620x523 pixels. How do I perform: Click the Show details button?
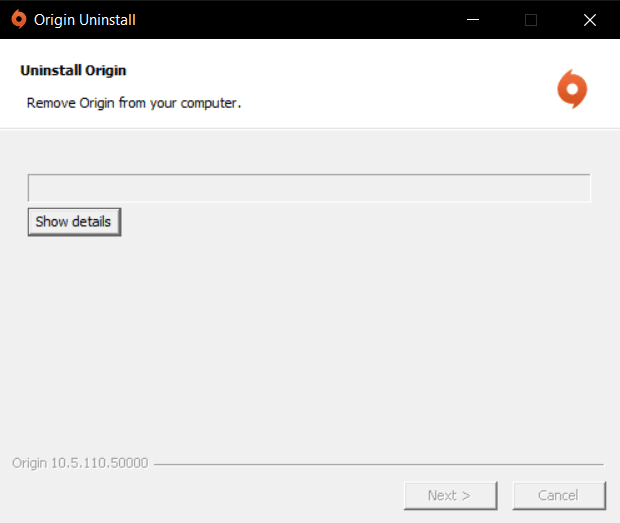tap(74, 222)
